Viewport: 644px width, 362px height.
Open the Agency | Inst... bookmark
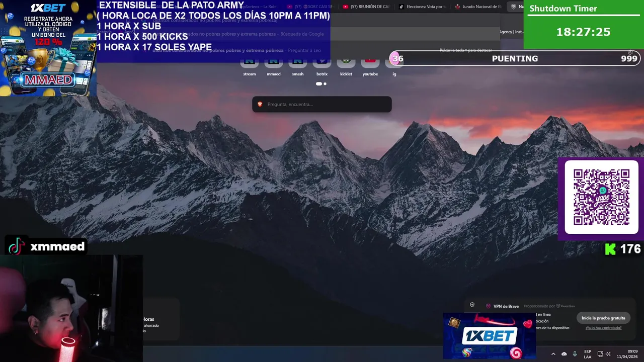tap(512, 32)
